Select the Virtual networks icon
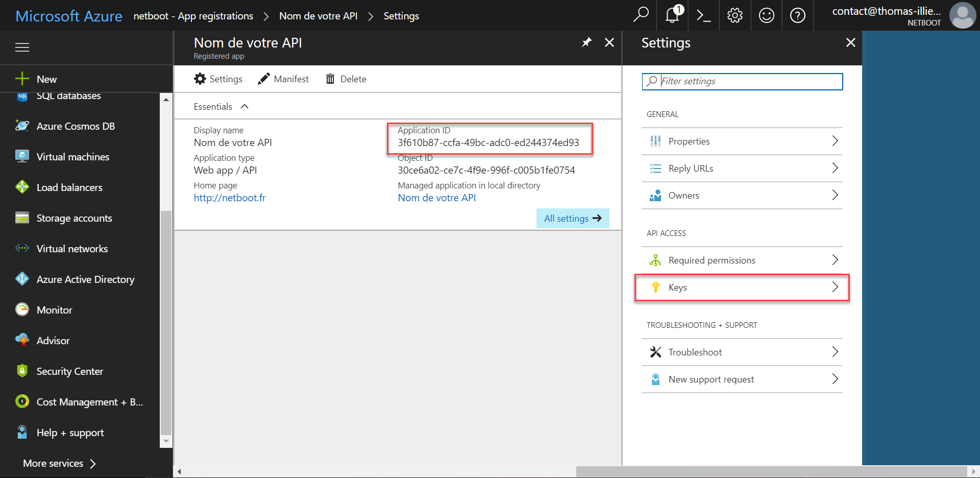The image size is (980, 478). 22,248
